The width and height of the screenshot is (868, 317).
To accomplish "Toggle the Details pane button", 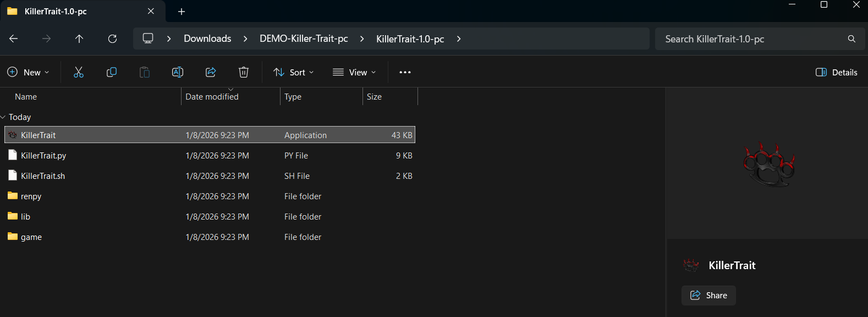I will 837,72.
